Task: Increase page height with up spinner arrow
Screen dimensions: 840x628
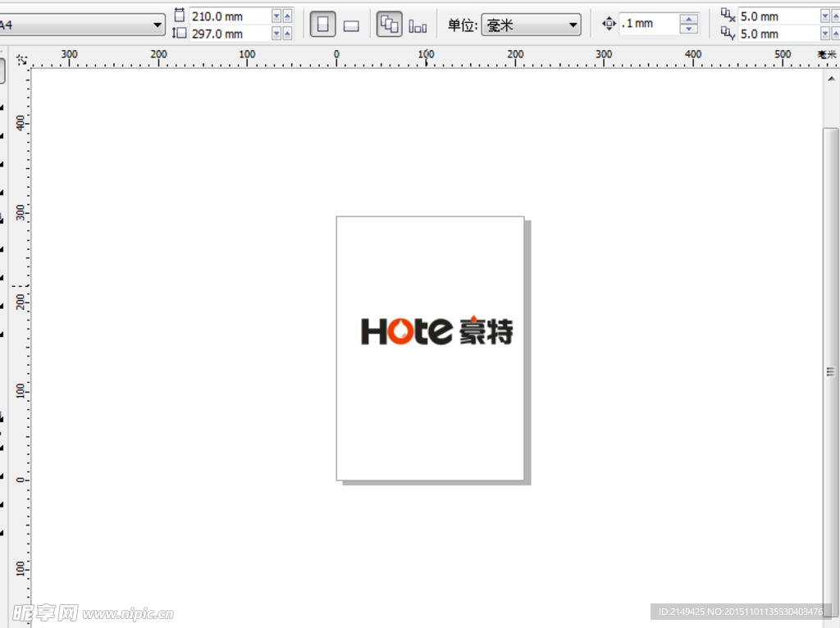Action: coord(288,34)
